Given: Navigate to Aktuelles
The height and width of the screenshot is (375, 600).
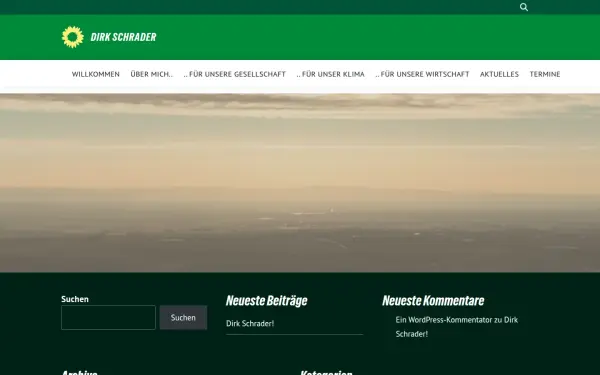Looking at the screenshot, I should (x=499, y=74).
